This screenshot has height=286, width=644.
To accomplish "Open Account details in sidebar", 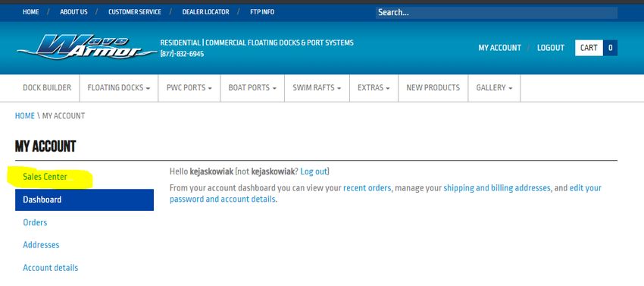I will (x=51, y=268).
